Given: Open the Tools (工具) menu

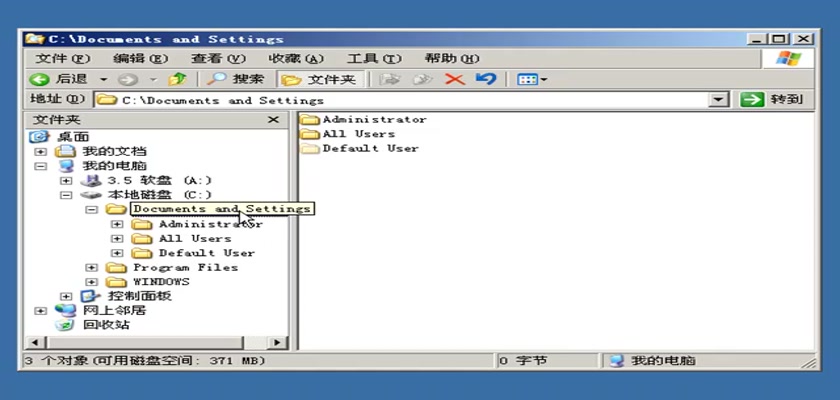Looking at the screenshot, I should click(373, 58).
